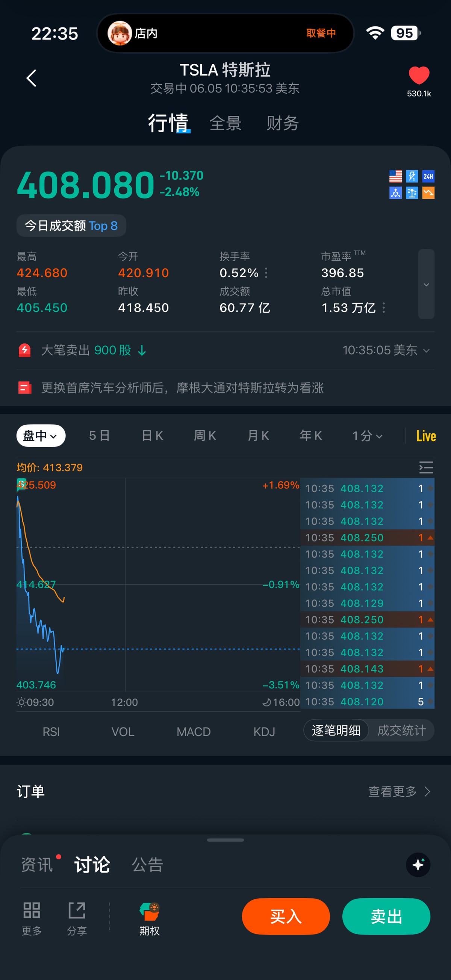
Task: Select the RSI indicator
Action: [x=51, y=732]
